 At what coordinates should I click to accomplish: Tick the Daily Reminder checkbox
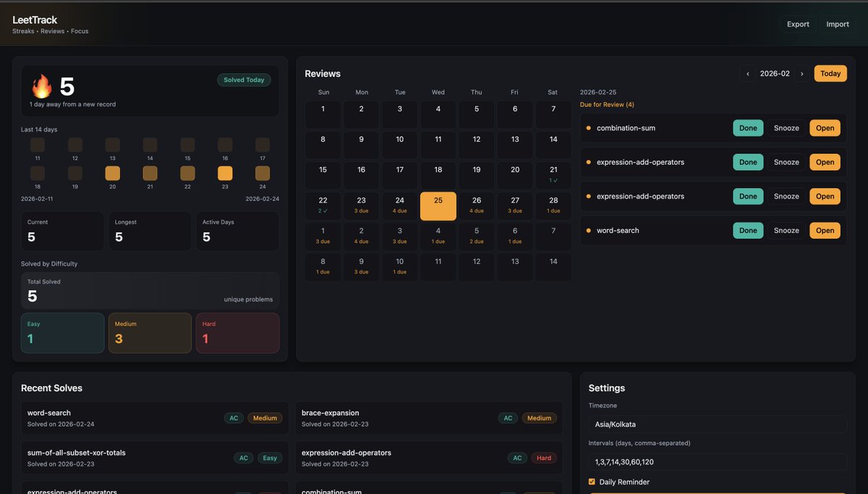592,482
